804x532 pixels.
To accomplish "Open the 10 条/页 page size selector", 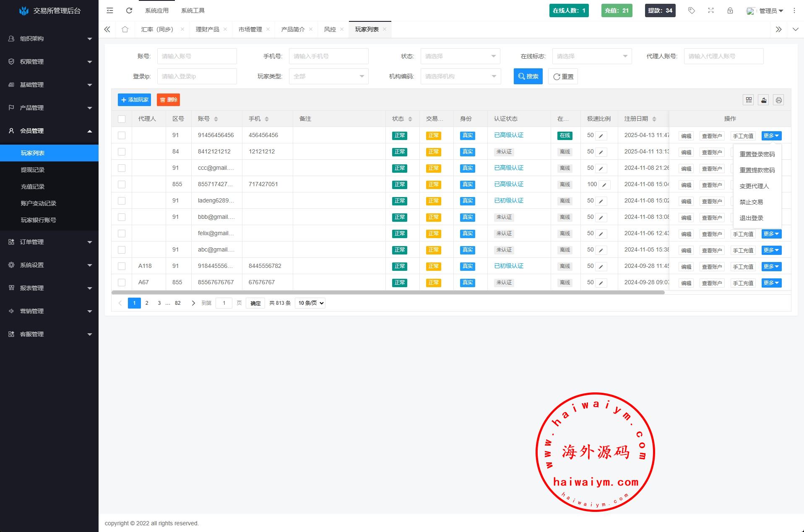I will click(x=310, y=303).
